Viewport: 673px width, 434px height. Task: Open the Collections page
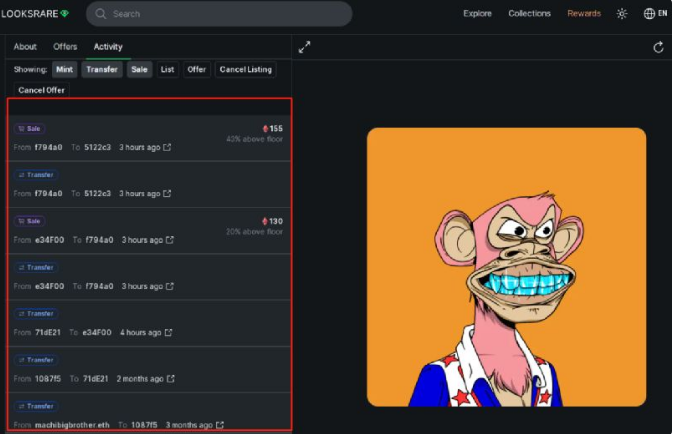[529, 13]
